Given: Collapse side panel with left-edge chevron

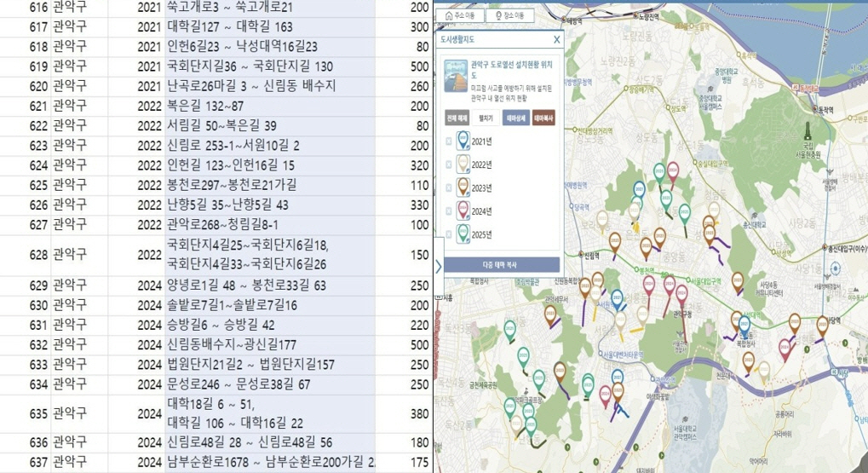Looking at the screenshot, I should 439,266.
